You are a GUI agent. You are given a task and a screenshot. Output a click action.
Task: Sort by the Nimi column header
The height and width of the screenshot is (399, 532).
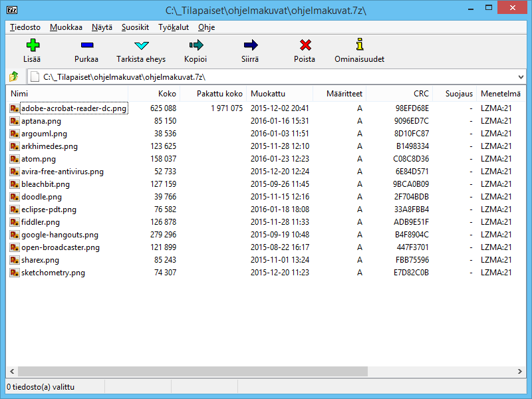coord(67,94)
